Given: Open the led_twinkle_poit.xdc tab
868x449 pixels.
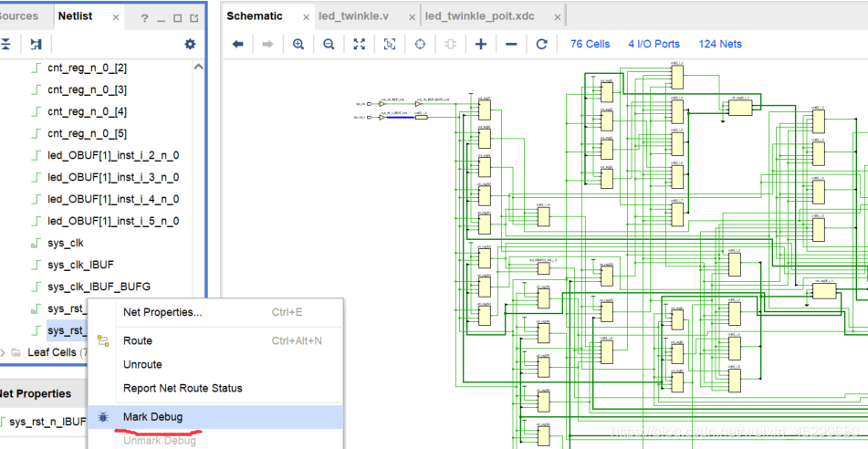Looking at the screenshot, I should (x=479, y=16).
